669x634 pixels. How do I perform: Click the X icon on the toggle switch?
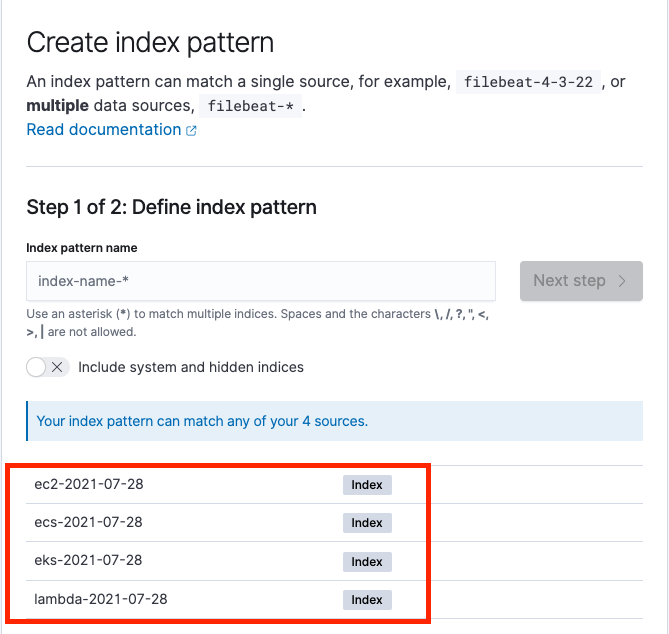pos(57,367)
